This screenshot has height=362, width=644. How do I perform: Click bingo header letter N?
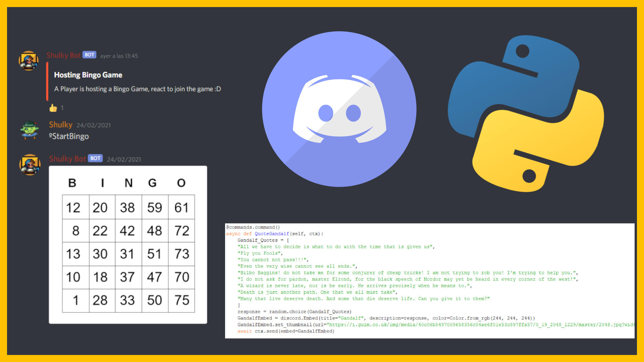[x=128, y=183]
